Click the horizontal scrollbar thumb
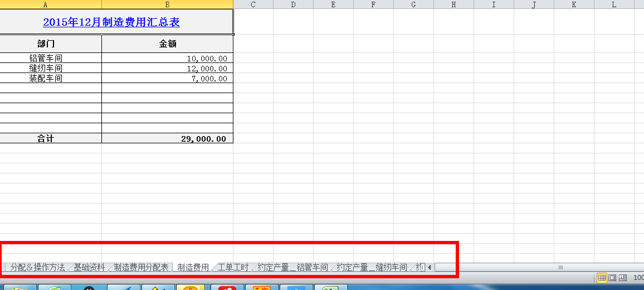The height and width of the screenshot is (290, 644). tap(560, 268)
